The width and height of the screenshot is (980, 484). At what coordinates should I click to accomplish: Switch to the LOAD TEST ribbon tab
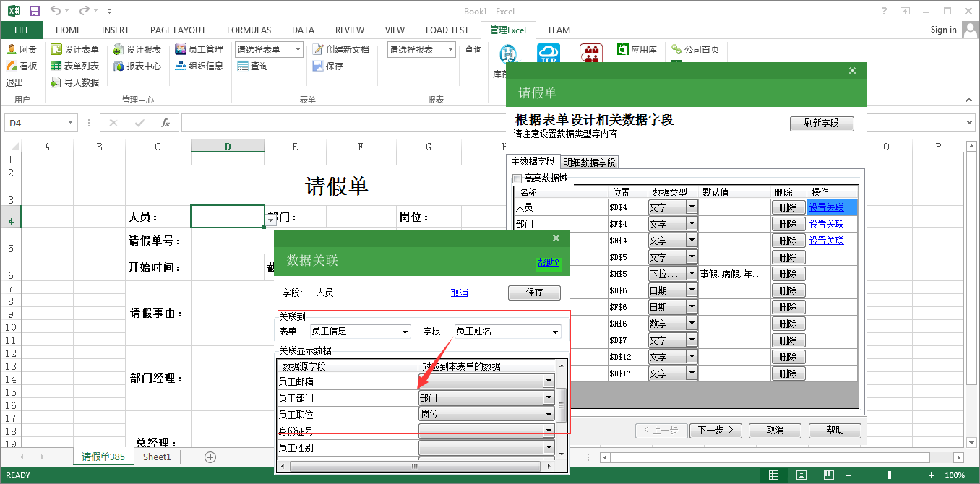(447, 30)
